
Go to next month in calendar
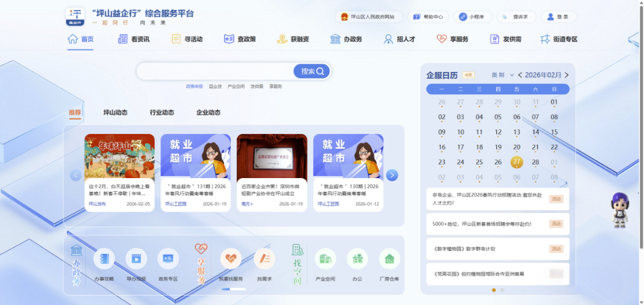[566, 75]
